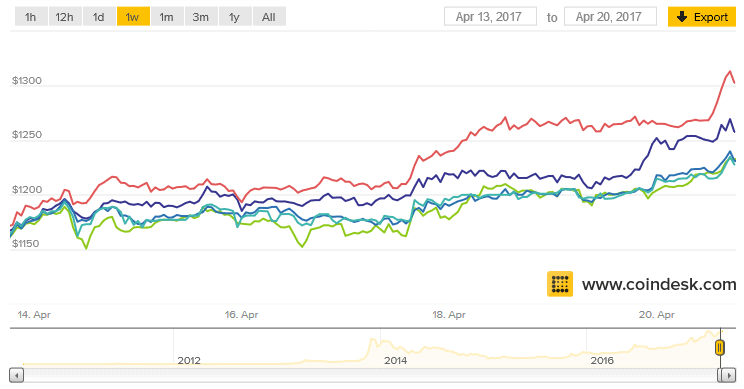Select the 12h time range

[65, 17]
